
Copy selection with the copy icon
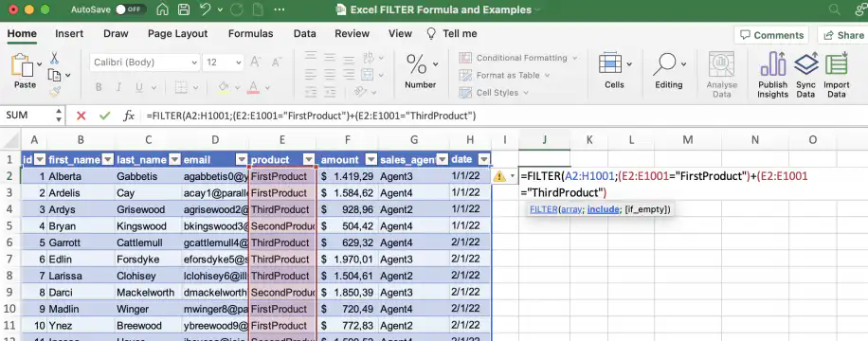coord(54,75)
